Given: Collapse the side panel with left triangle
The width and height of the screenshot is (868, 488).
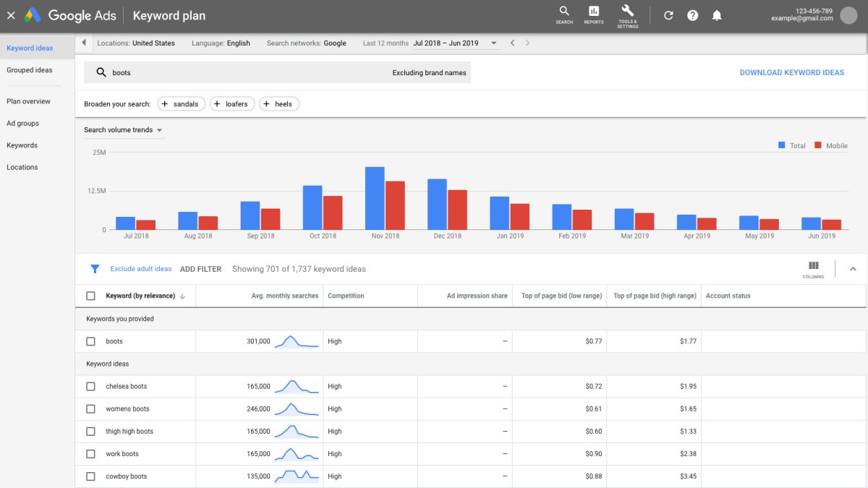Looking at the screenshot, I should [x=84, y=43].
